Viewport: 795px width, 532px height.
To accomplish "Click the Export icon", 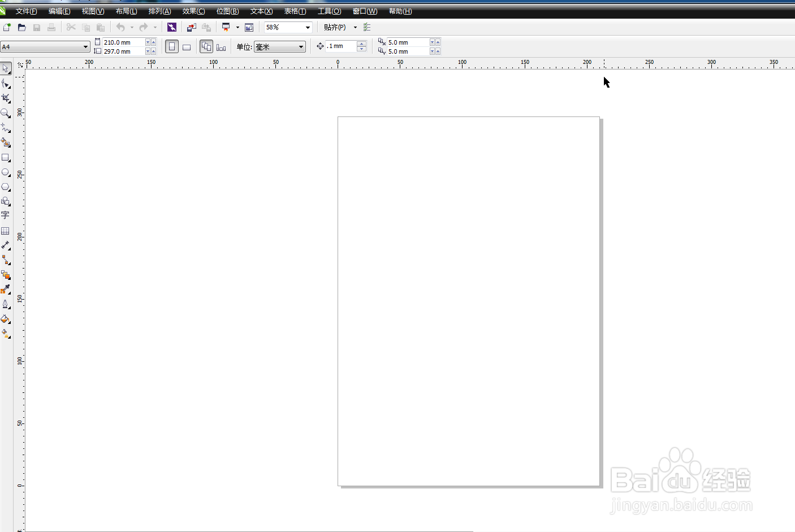I will click(x=206, y=27).
